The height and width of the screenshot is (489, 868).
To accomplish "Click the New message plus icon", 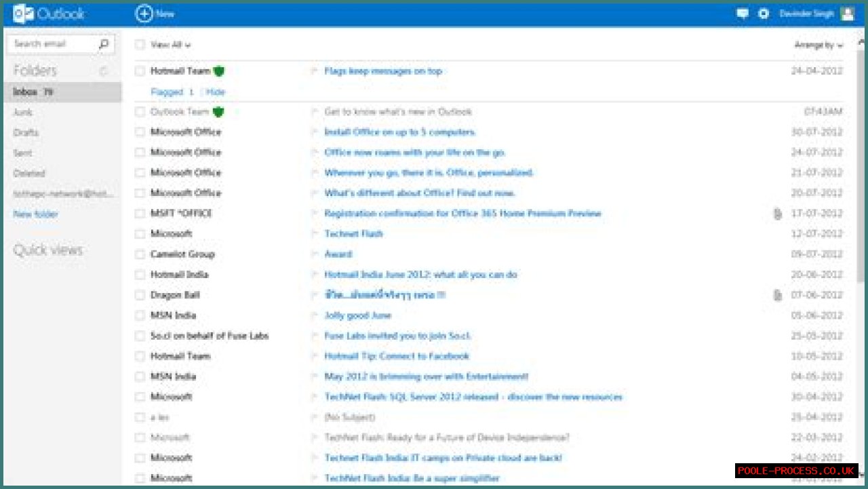I will [144, 14].
